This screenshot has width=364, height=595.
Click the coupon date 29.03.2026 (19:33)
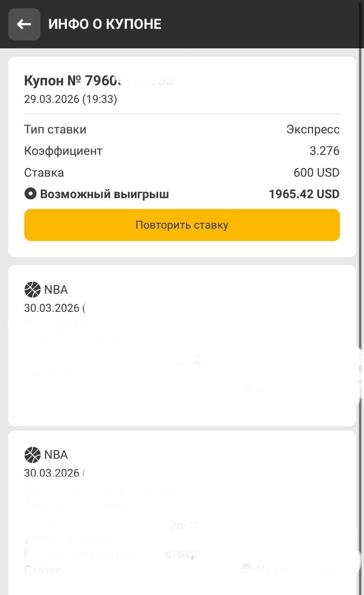[71, 99]
